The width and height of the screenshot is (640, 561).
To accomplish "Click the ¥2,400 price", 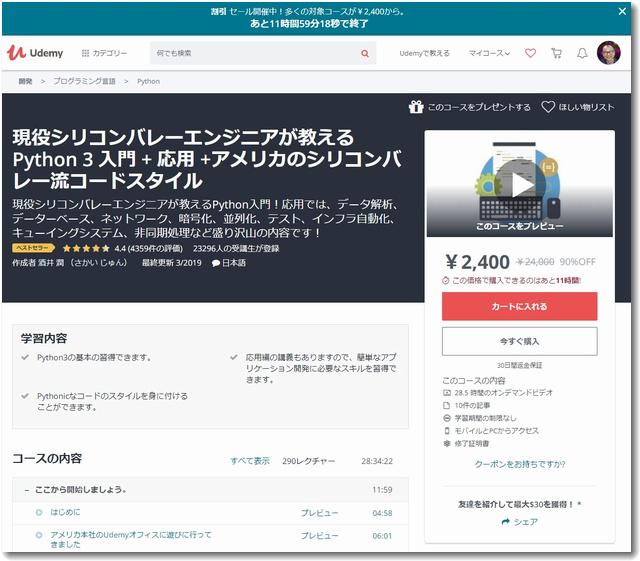I will [478, 262].
